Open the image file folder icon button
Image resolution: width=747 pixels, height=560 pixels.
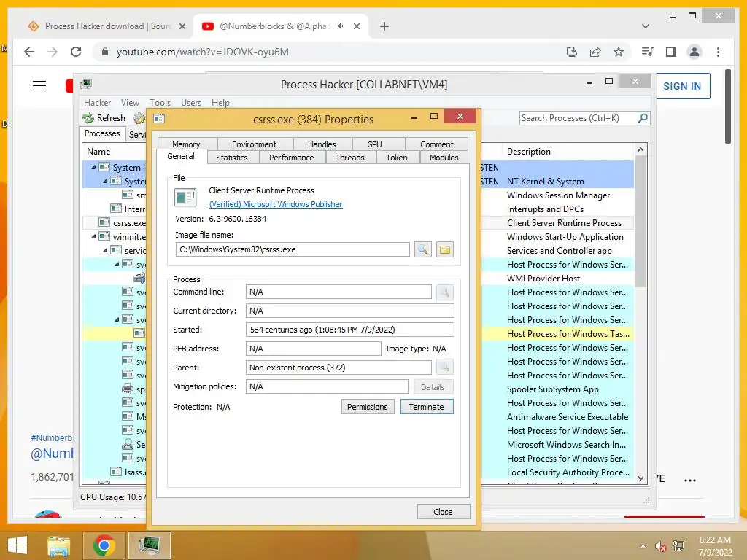pos(444,249)
